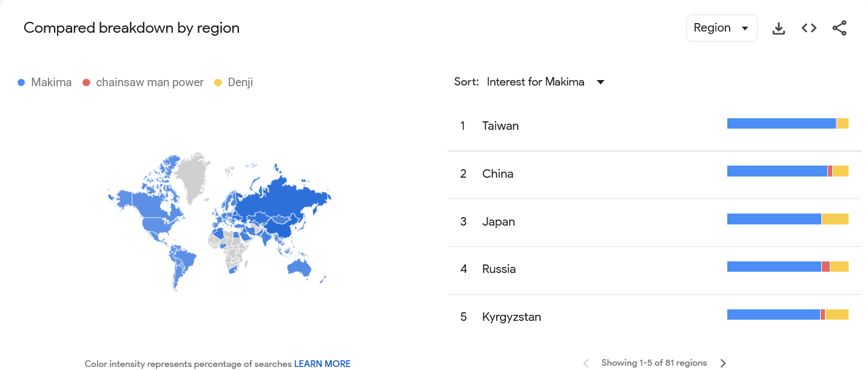868x370 pixels.
Task: Open the Region dropdown selector
Action: 721,29
